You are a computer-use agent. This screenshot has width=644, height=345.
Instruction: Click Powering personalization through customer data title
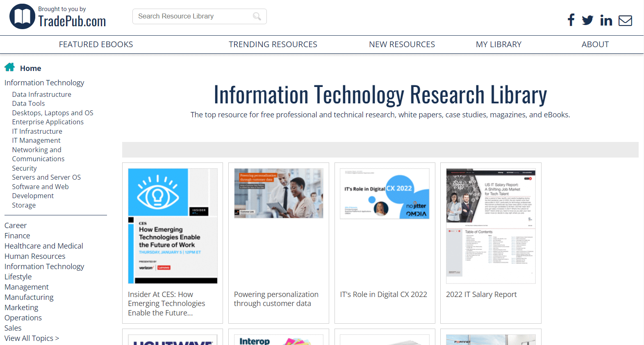[276, 299]
